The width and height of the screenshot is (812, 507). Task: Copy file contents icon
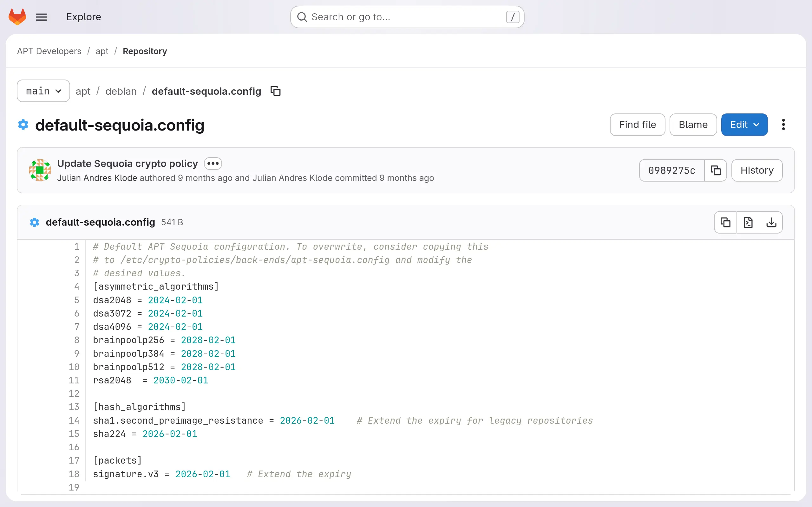tap(725, 222)
